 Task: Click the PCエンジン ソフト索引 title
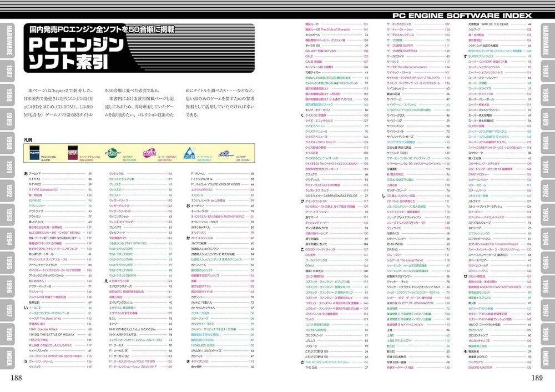[75, 53]
